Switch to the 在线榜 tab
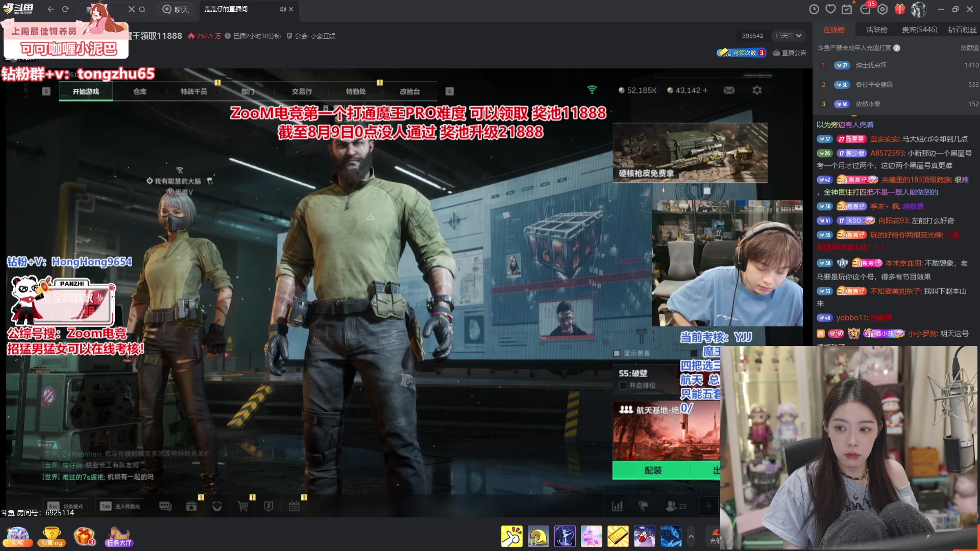980x551 pixels. tap(834, 30)
